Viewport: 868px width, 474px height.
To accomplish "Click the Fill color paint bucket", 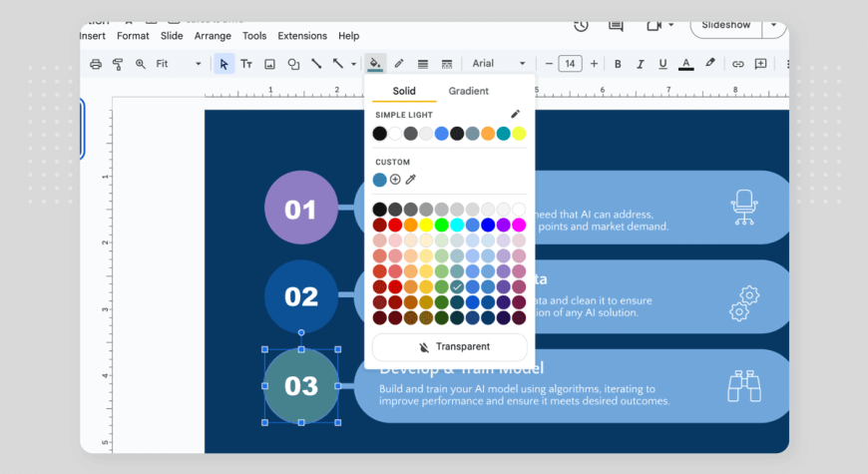I will pos(375,64).
